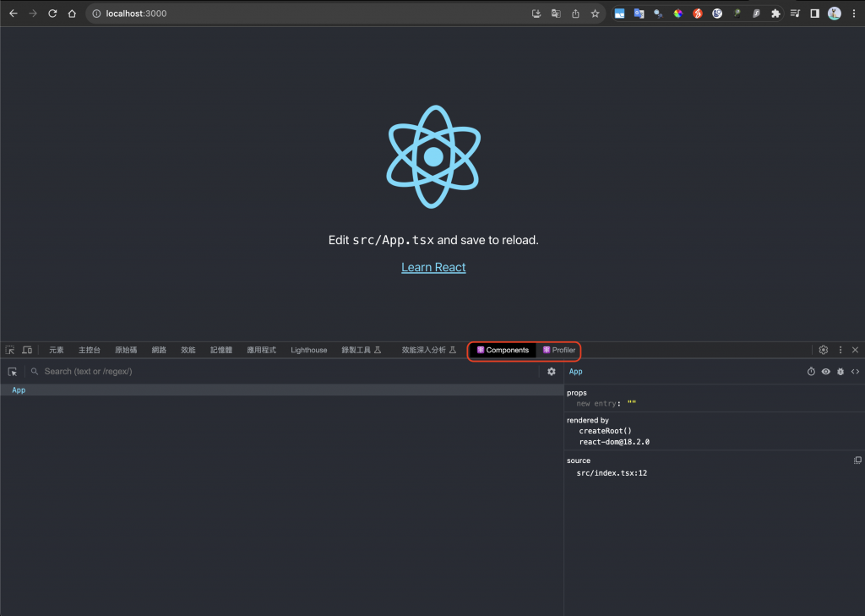This screenshot has width=865, height=616.
Task: View App source with angle brackets icon
Action: pos(855,372)
